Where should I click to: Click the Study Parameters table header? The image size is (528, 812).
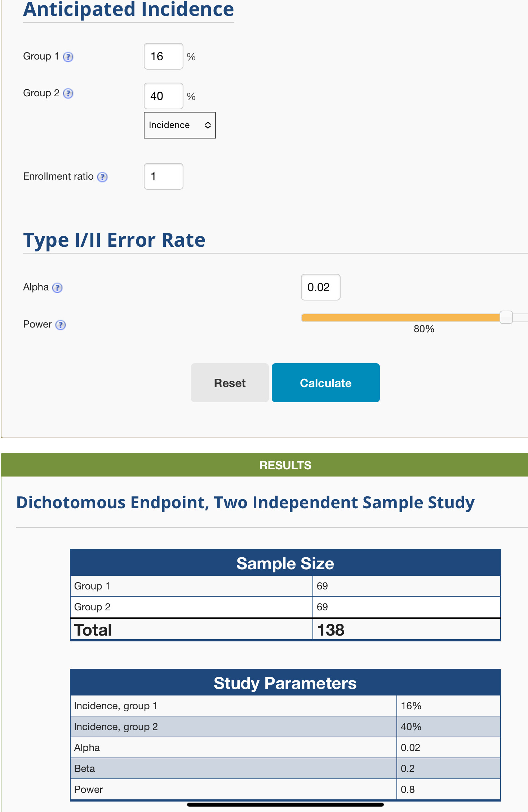[x=285, y=682]
